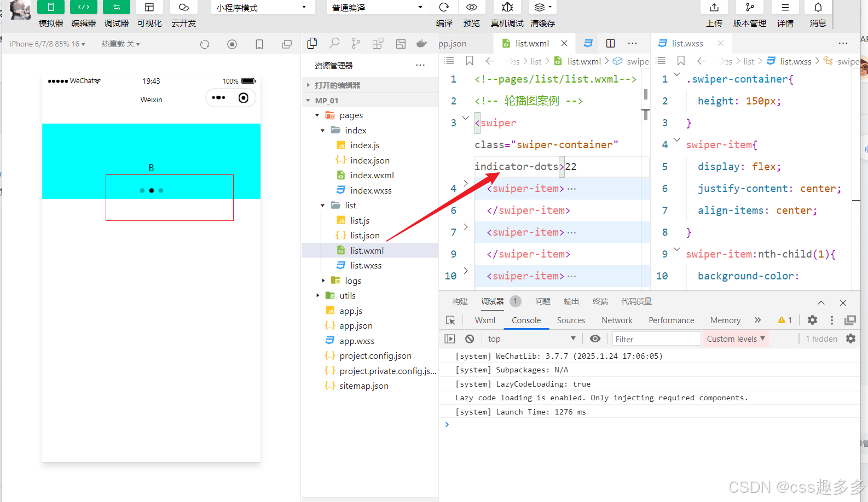This screenshot has width=868, height=502.
Task: Open the hot reload (热重载) dropdown
Action: [x=121, y=44]
